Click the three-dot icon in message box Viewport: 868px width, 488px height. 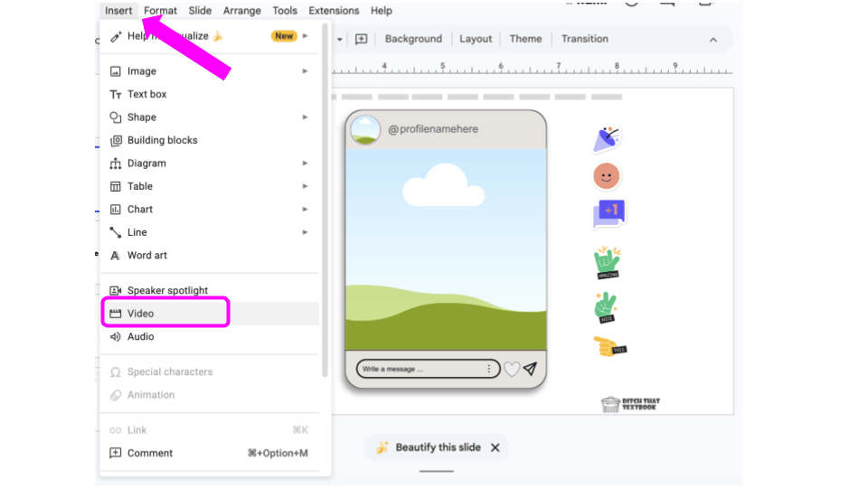489,369
